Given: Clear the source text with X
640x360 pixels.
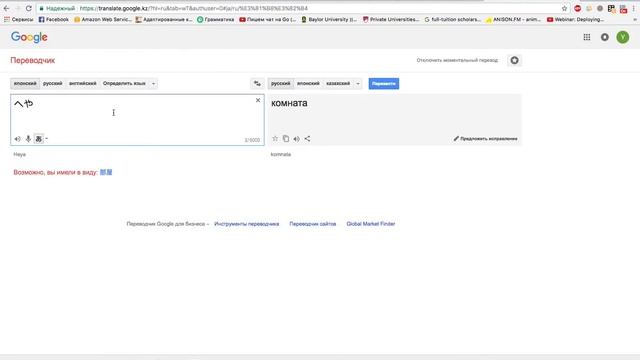Looking at the screenshot, I should 258,100.
